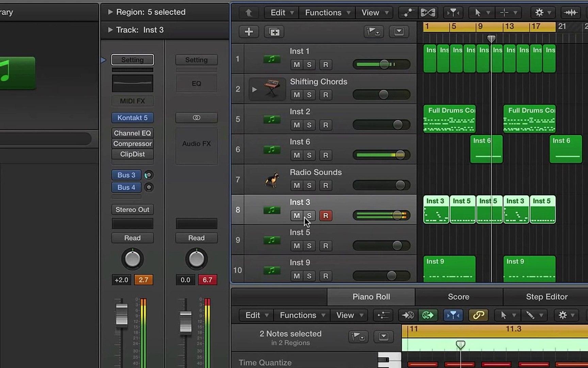
Task: Mute the Inst 3 track
Action: coord(296,216)
